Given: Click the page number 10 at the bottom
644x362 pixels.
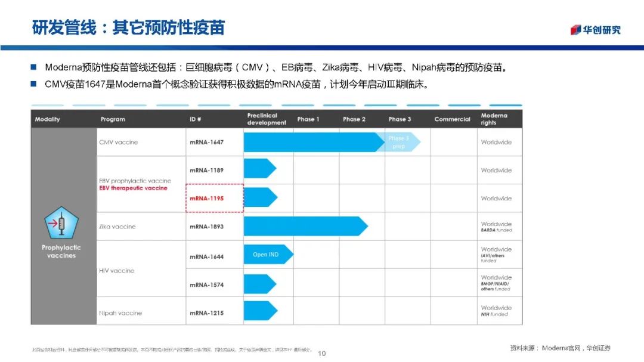Looking at the screenshot, I should coord(322,354).
